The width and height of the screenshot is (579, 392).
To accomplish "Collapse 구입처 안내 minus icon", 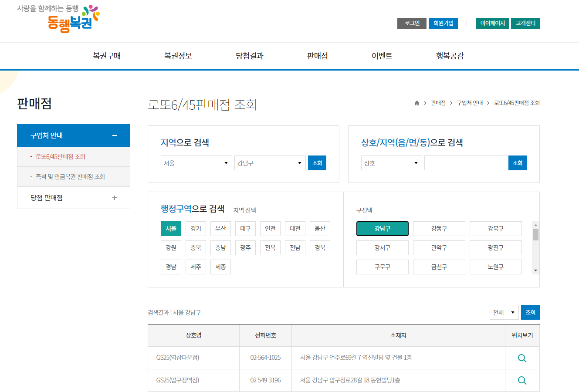I will tap(115, 135).
